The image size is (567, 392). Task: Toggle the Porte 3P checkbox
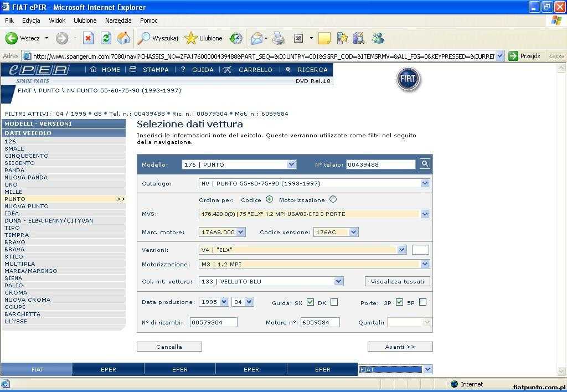pyautogui.click(x=399, y=302)
